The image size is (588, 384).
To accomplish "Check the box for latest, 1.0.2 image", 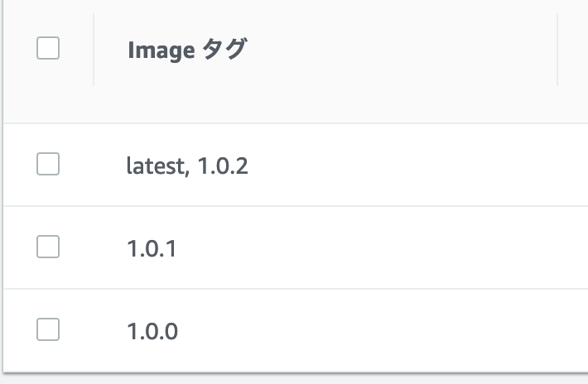I will point(48,165).
